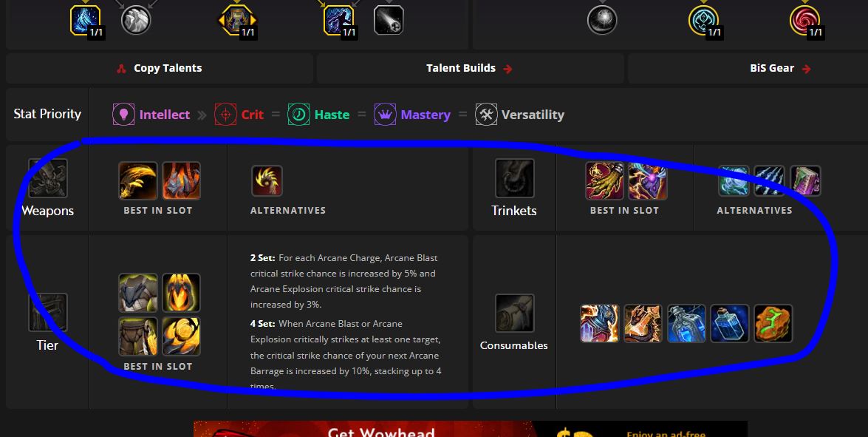Screen dimensions: 868x437
Task: Click the hourglass talent node with arrows
Action: click(x=237, y=21)
